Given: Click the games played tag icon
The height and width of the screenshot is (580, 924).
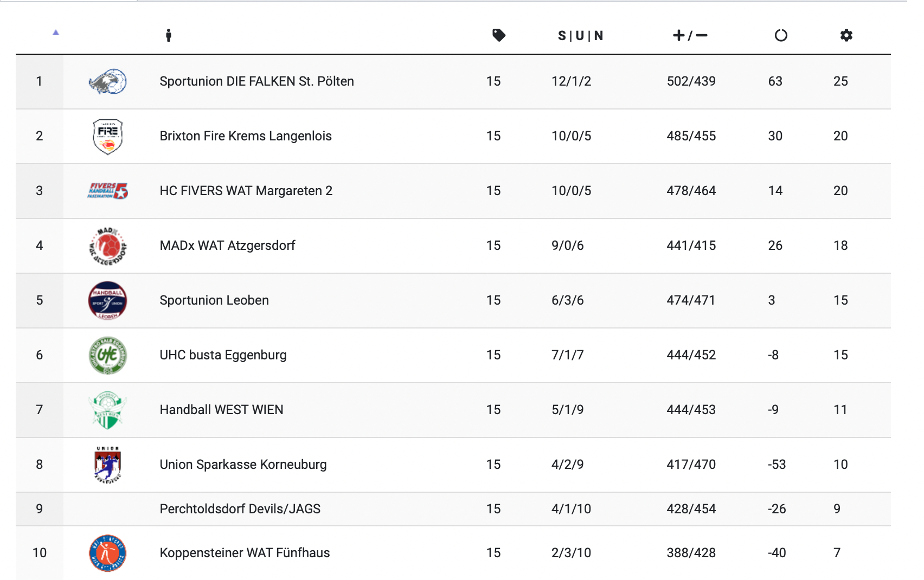Looking at the screenshot, I should pos(498,36).
